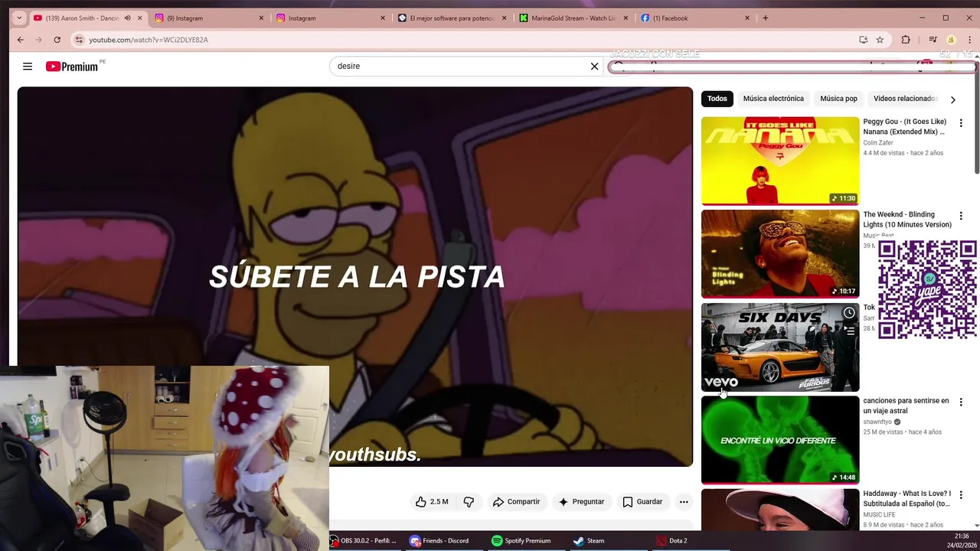Open options for canciones viaje astral video
This screenshot has width=980, height=551.
[x=961, y=402]
